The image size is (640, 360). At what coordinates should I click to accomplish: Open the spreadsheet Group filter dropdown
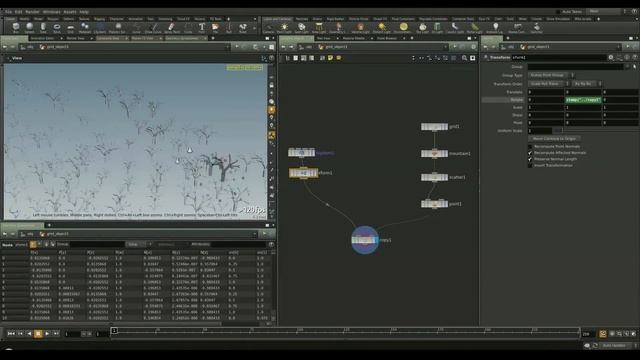pos(139,244)
